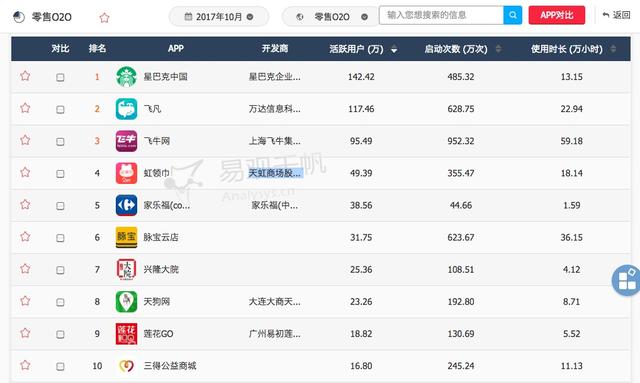Star the 脉宝云店 row
This screenshot has width=640, height=383.
click(25, 237)
